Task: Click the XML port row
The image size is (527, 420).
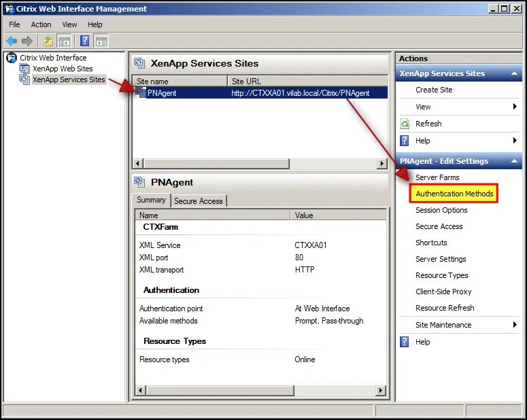Action: coord(261,258)
